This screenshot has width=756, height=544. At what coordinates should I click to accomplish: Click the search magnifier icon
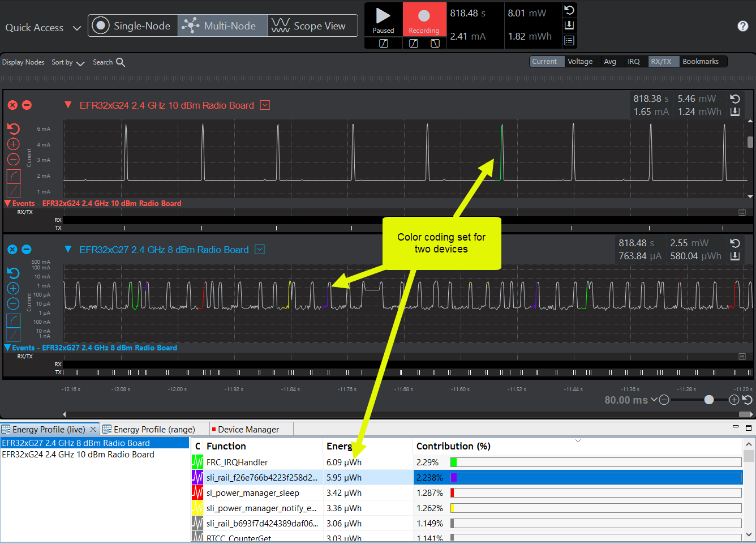pos(121,62)
